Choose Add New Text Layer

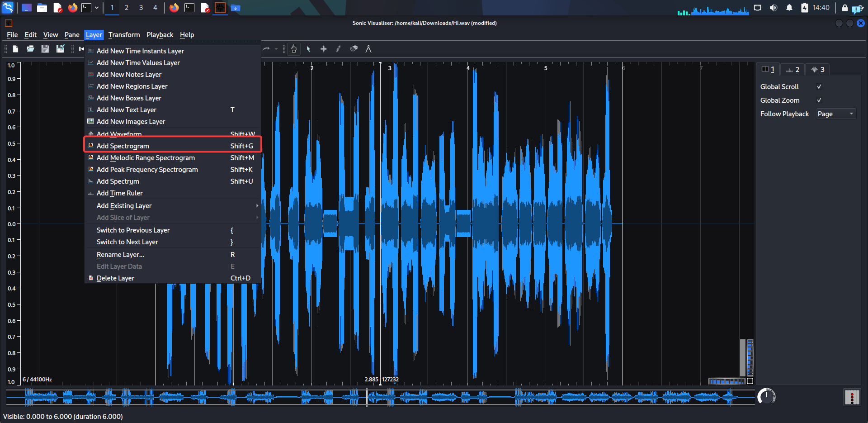[173, 110]
